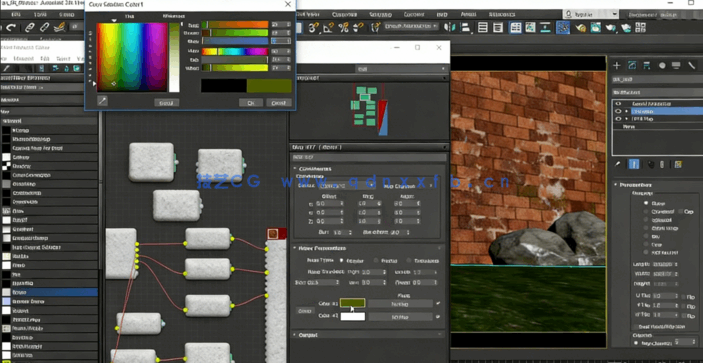Switch to Modify panel icon
Image resolution: width=703 pixels, height=363 pixels.
(632, 65)
